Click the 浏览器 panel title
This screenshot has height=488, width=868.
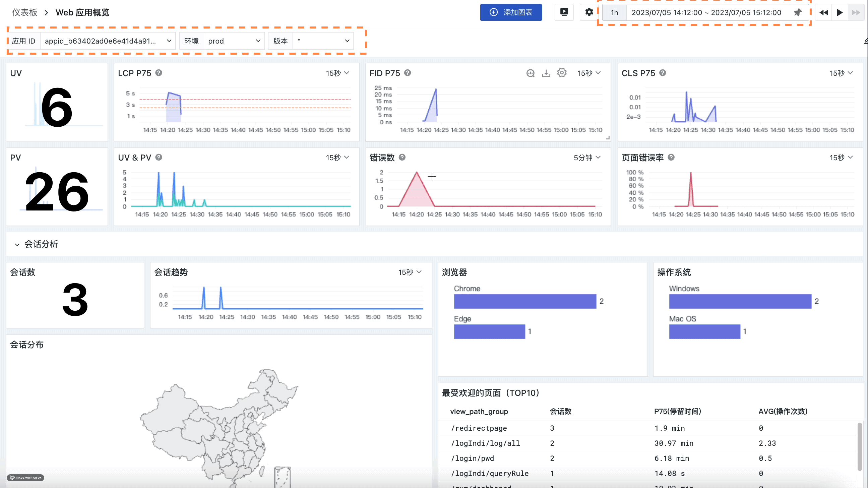[454, 272]
